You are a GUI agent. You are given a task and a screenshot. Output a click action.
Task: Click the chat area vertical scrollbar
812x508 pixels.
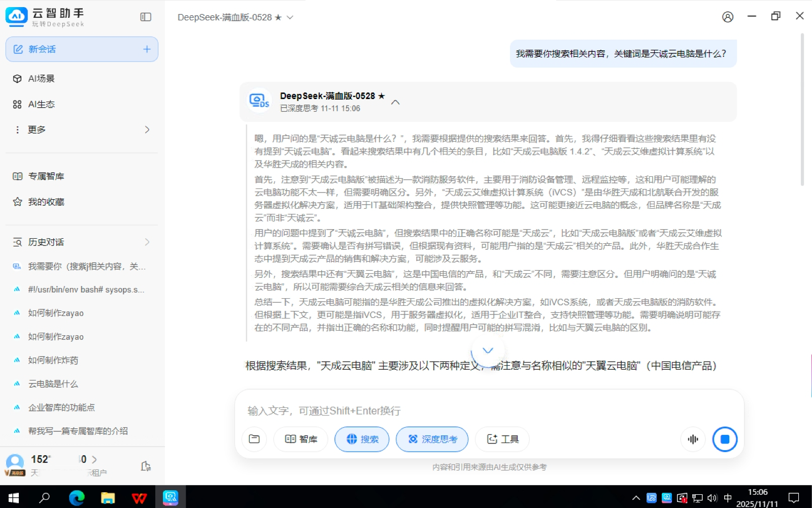(802, 109)
